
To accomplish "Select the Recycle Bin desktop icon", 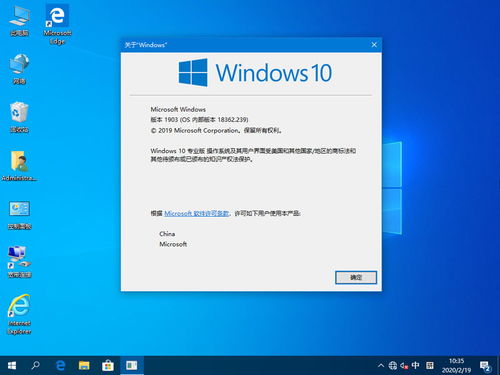I will [x=19, y=117].
